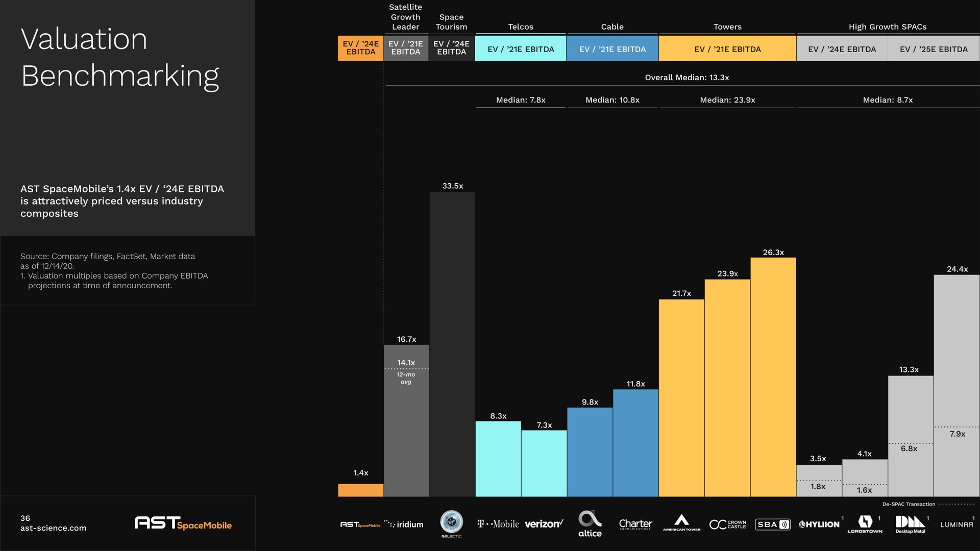980x551 pixels.
Task: Click the large AST SpaceMobile footer logo
Action: [183, 523]
